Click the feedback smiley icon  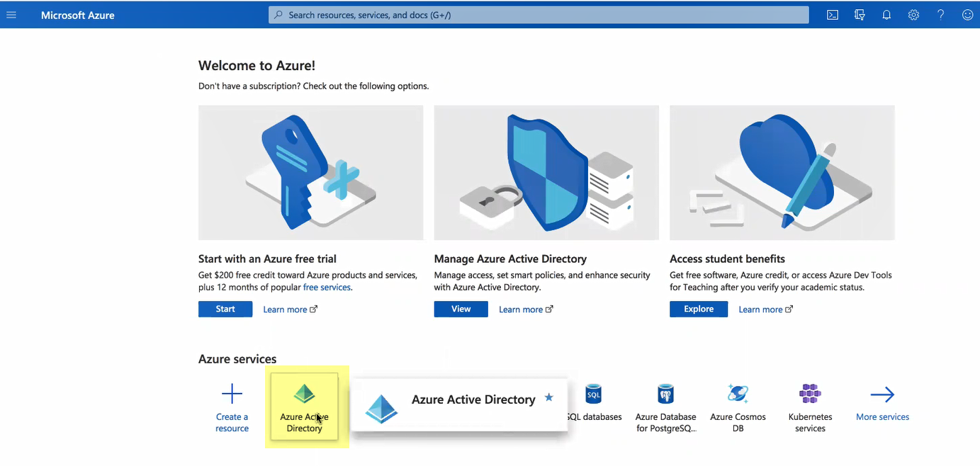click(967, 15)
